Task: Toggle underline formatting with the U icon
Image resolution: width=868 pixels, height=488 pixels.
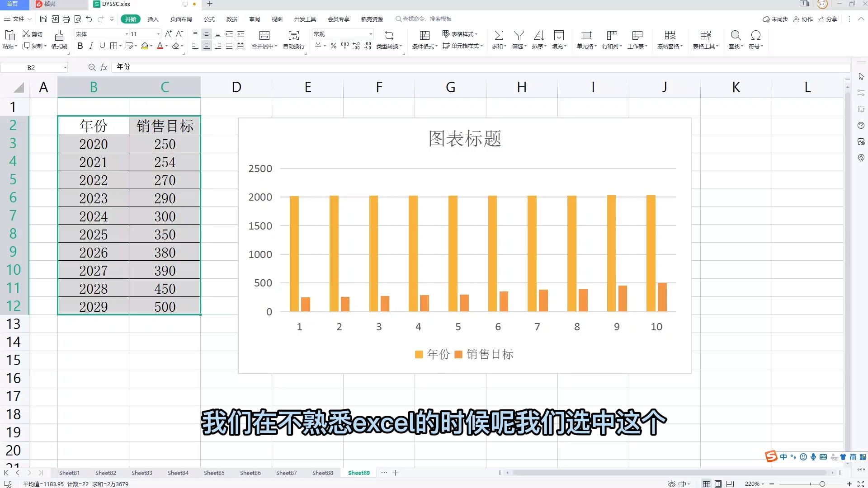Action: click(102, 46)
